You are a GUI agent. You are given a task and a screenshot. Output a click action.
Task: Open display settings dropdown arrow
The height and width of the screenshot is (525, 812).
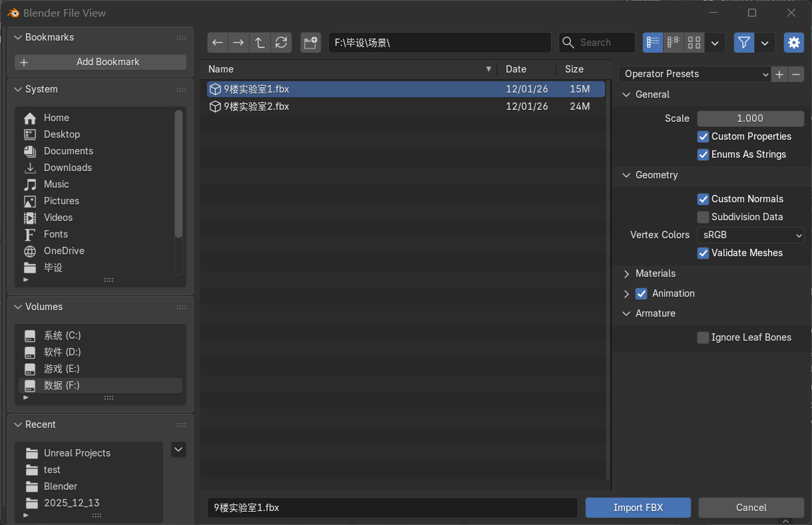[715, 43]
